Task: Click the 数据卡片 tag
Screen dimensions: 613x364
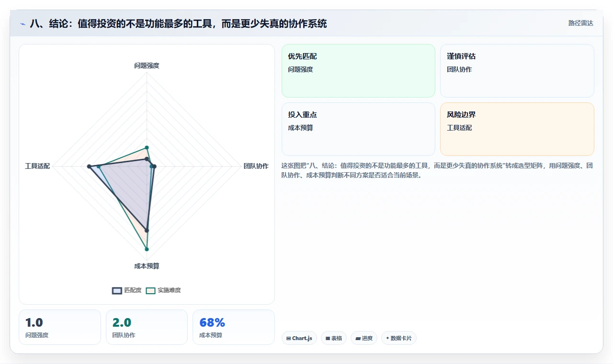Action: 399,338
